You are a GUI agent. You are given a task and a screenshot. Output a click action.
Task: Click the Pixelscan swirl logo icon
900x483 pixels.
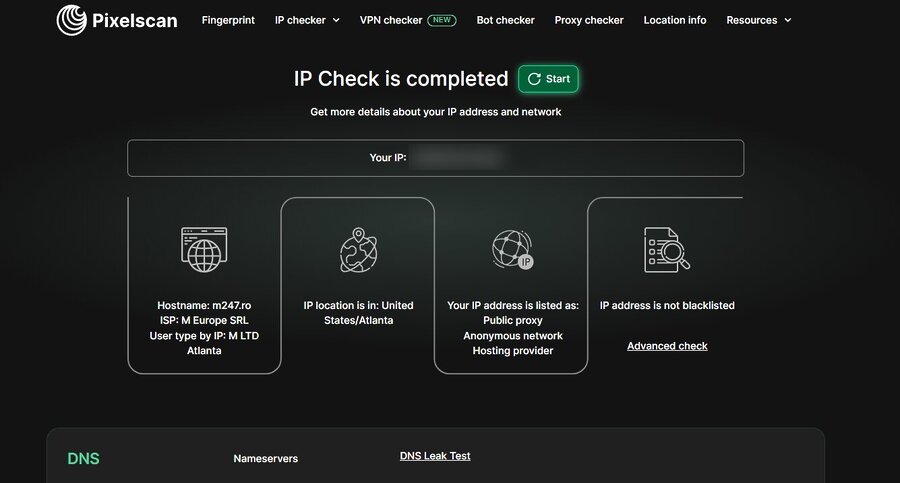(72, 20)
